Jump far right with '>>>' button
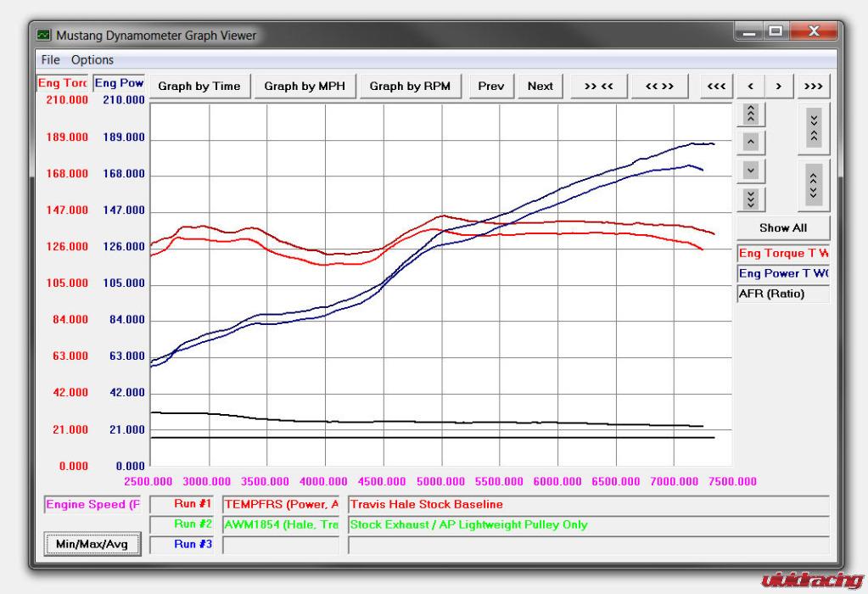This screenshot has width=868, height=594. click(x=813, y=86)
